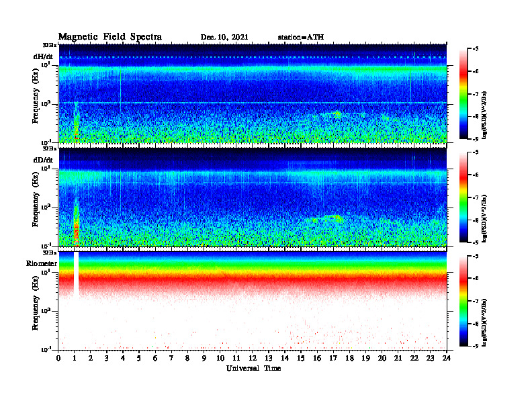Click the hour 11 tick label
Image resolution: width=532 pixels, height=411 pixels.
pyautogui.click(x=236, y=358)
